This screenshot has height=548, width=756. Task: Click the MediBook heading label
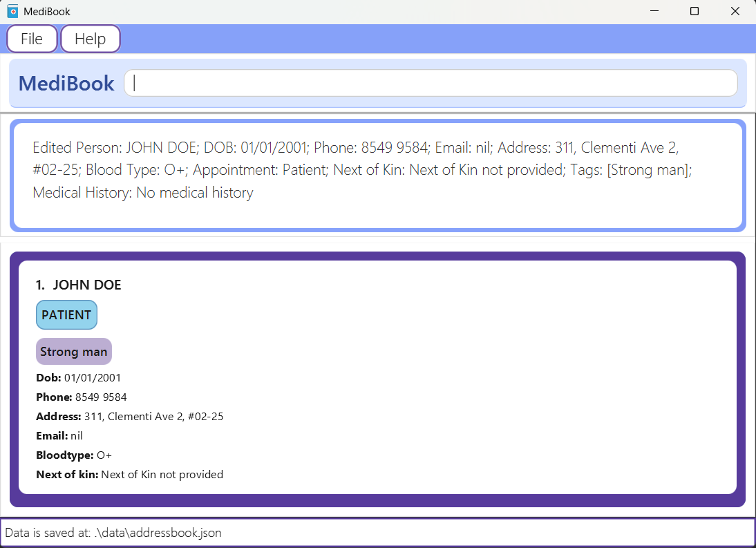[x=66, y=84]
